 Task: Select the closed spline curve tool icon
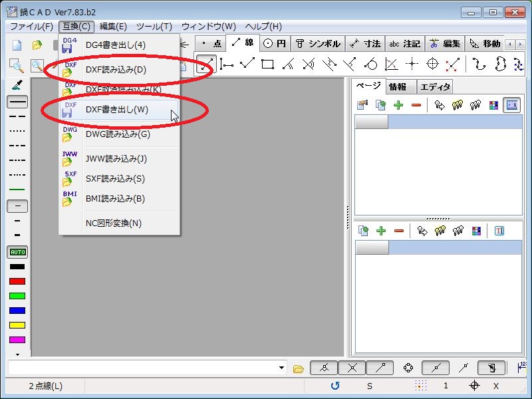tap(500, 64)
